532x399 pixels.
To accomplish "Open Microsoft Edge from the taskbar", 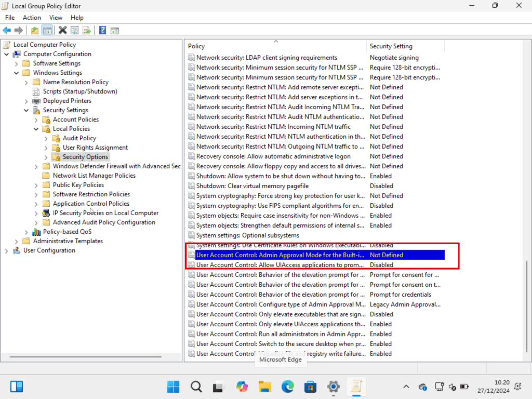I will (x=287, y=387).
